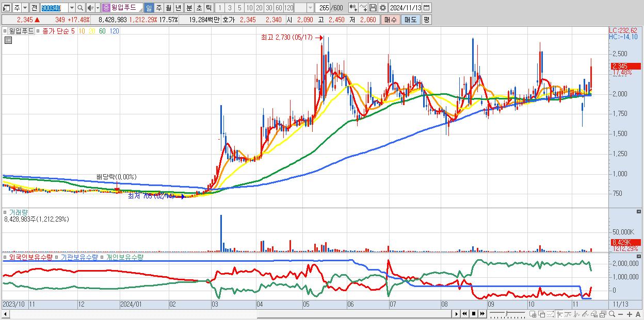This screenshot has width=644, height=320.
Task: Switch to minute chart 분
Action: (x=189, y=8)
